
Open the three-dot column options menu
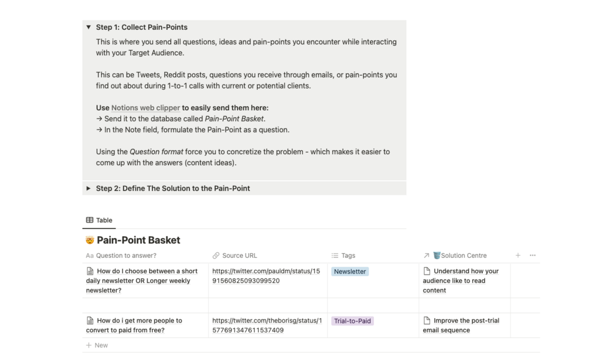coord(533,256)
